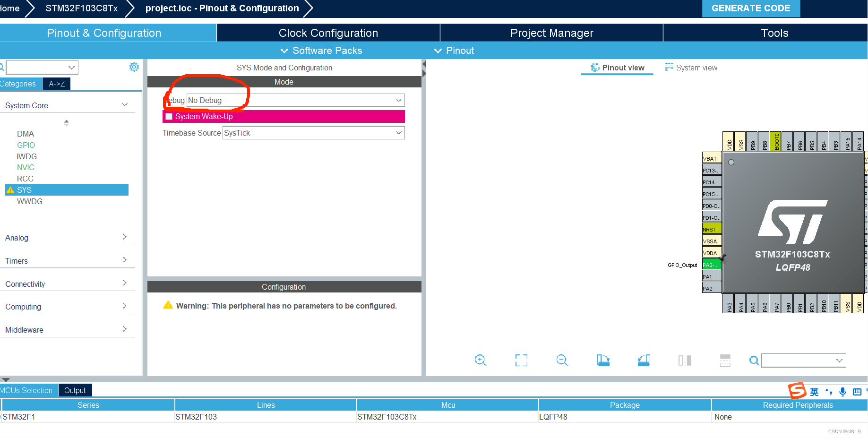Click the BOOT0 pin on the chip
The image size is (868, 438).
pos(776,141)
